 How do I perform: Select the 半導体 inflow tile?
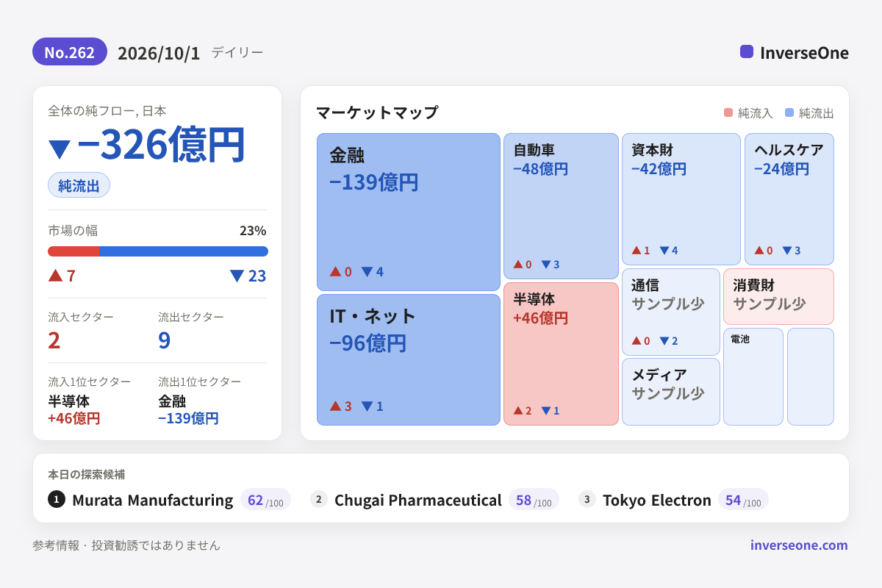[x=561, y=354]
